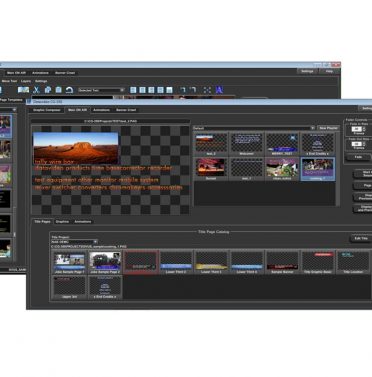Select the Animations tab below preview

tap(83, 222)
